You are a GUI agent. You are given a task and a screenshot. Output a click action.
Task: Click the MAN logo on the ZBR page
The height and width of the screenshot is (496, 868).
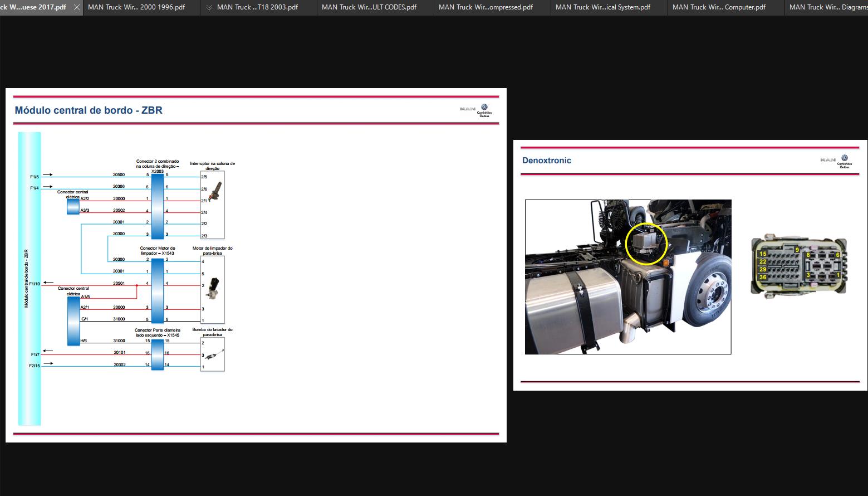pos(477,110)
